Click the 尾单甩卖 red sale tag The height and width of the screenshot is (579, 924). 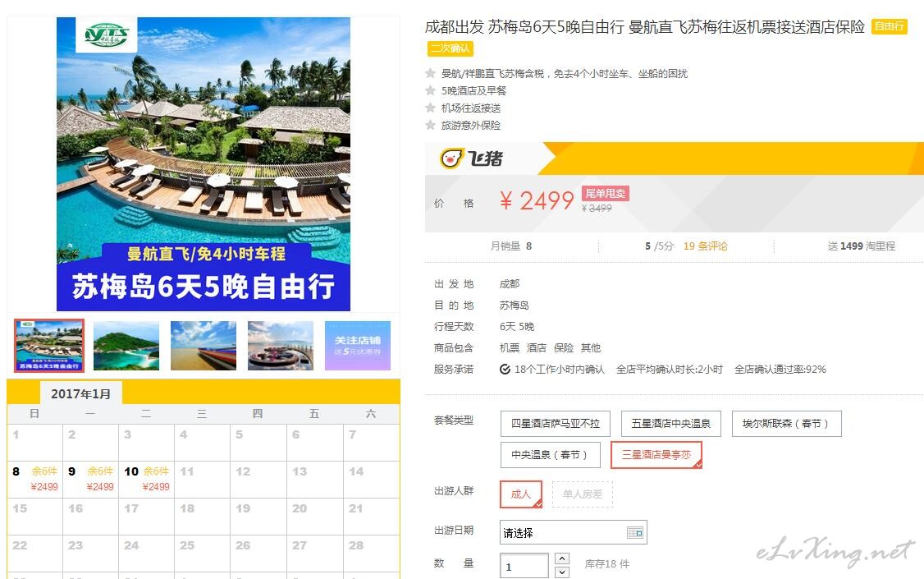coord(606,193)
